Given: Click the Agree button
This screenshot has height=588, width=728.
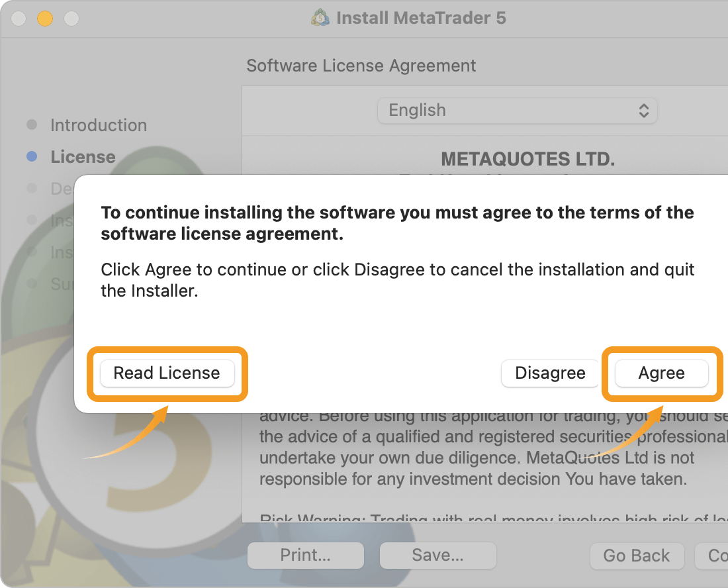Looking at the screenshot, I should pyautogui.click(x=661, y=373).
